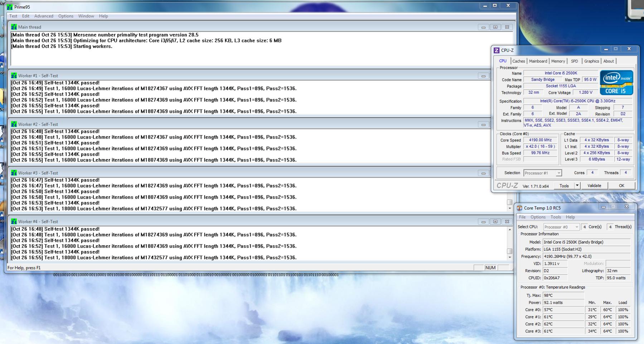Viewport: 644px width, 344px height.
Task: Click the Core Temp title bar icon
Action: click(519, 208)
